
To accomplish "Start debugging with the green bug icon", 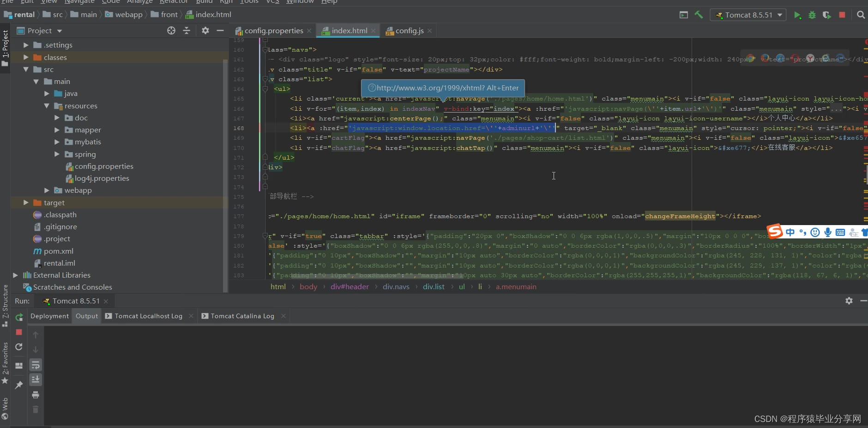I will point(812,15).
